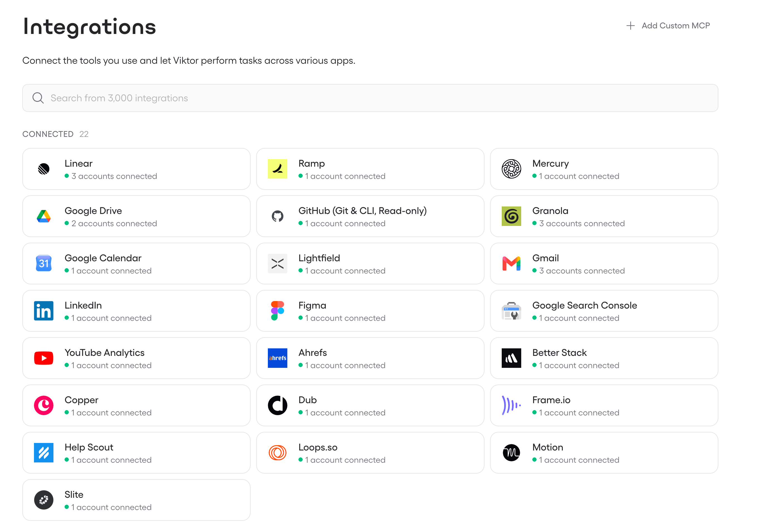This screenshot has height=532, width=759.
Task: Click the search magnifier icon
Action: (x=38, y=98)
